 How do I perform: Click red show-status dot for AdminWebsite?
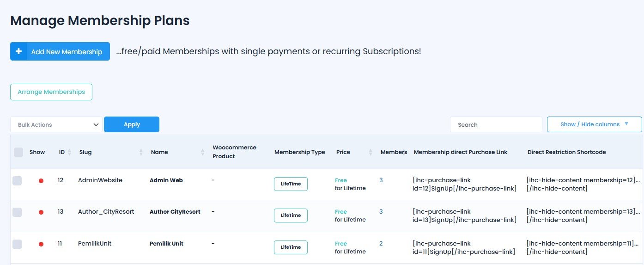(x=41, y=181)
